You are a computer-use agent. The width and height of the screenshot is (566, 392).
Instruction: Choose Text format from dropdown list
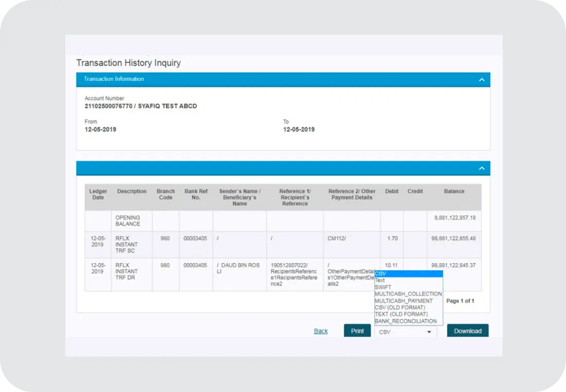pyautogui.click(x=408, y=281)
